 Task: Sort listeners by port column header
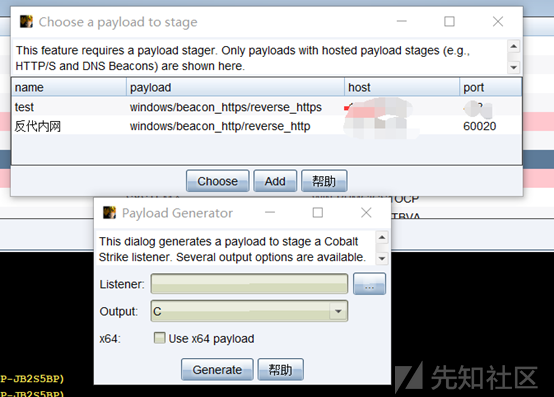tap(490, 87)
